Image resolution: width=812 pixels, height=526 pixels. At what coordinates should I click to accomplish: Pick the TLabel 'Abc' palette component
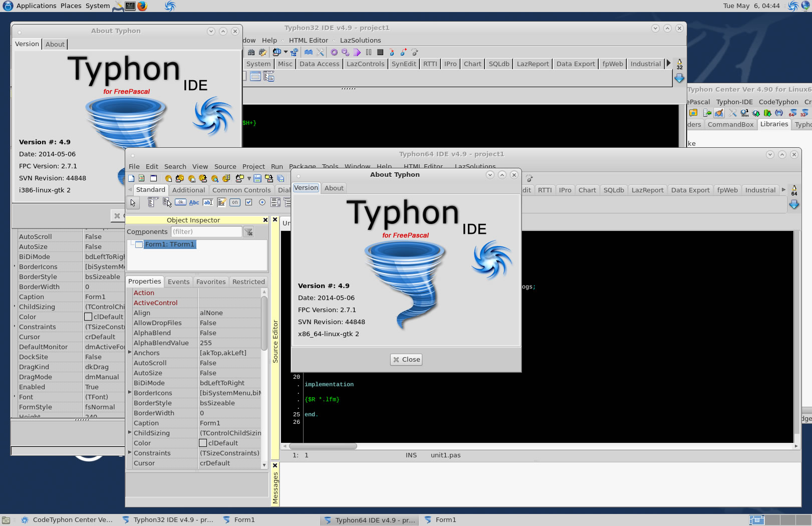(x=194, y=202)
